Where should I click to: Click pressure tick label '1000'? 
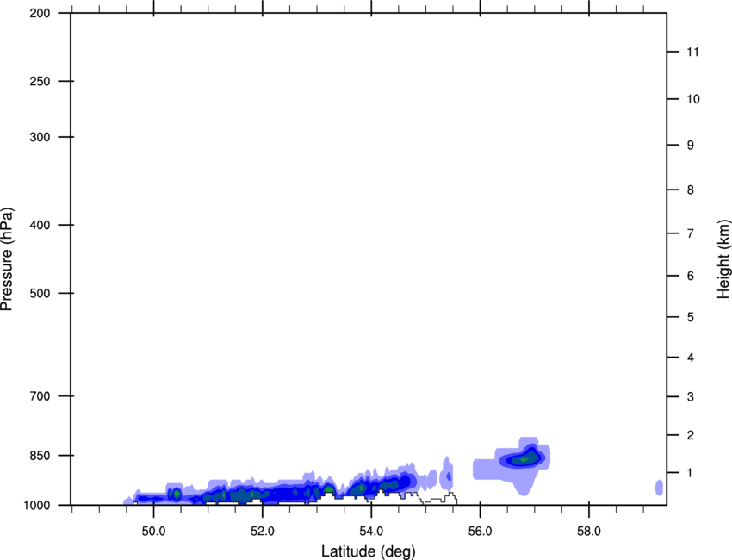coord(36,505)
